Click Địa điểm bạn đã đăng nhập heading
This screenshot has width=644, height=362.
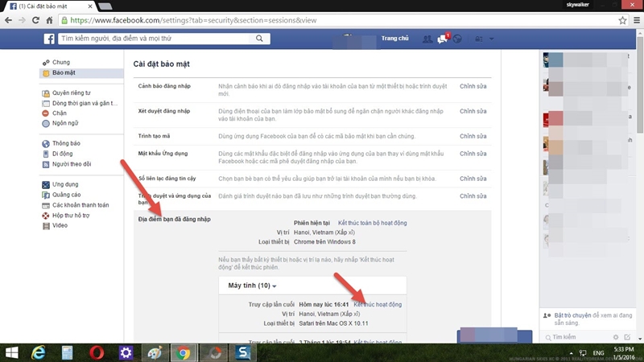(174, 219)
